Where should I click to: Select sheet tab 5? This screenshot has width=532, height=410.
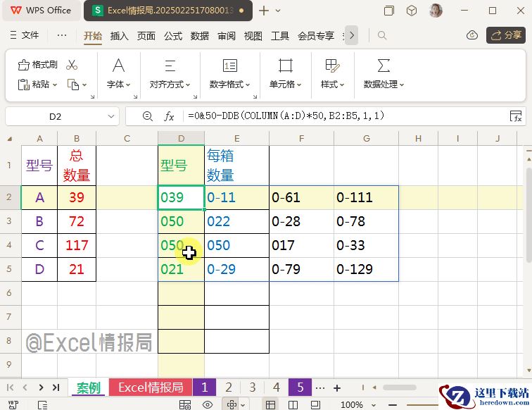(x=300, y=387)
